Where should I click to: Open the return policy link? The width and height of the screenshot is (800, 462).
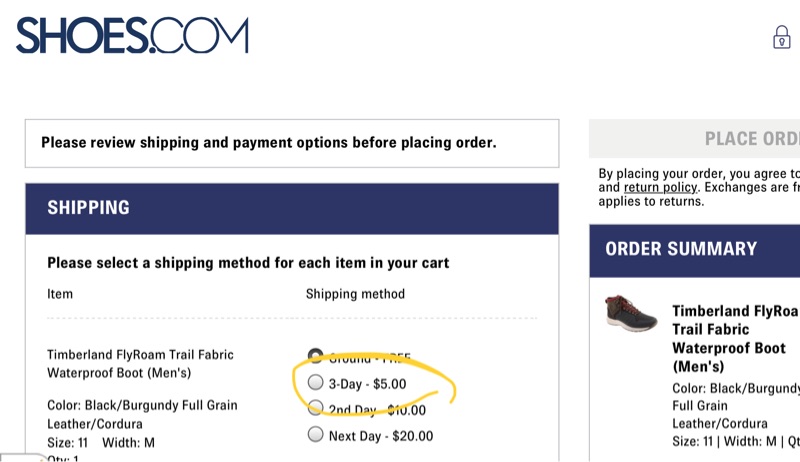coord(658,187)
